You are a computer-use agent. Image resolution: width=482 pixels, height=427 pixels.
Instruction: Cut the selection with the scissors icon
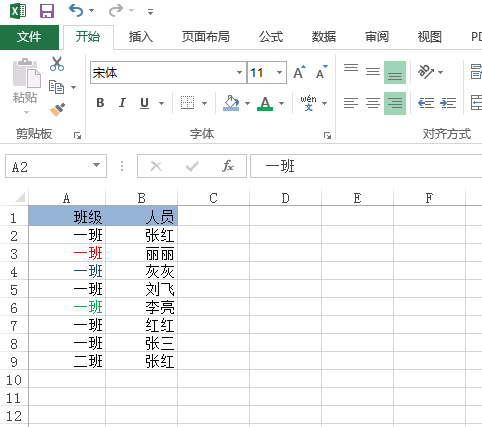point(57,63)
